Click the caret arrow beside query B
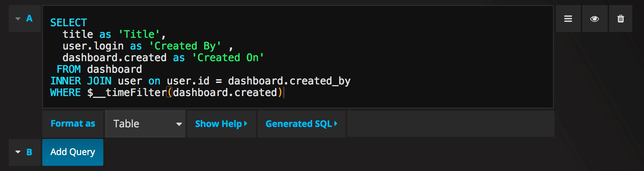The image size is (644, 171). (x=18, y=152)
